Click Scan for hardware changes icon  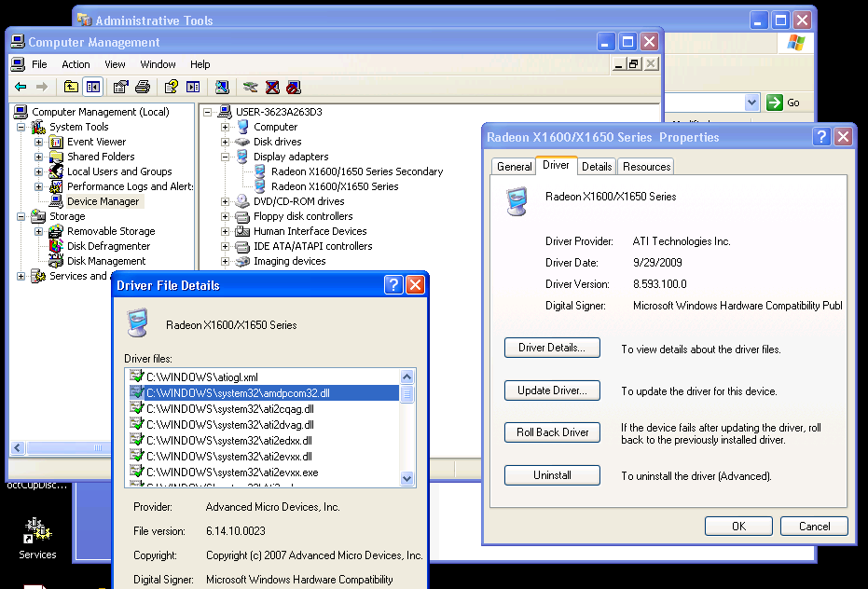(222, 87)
